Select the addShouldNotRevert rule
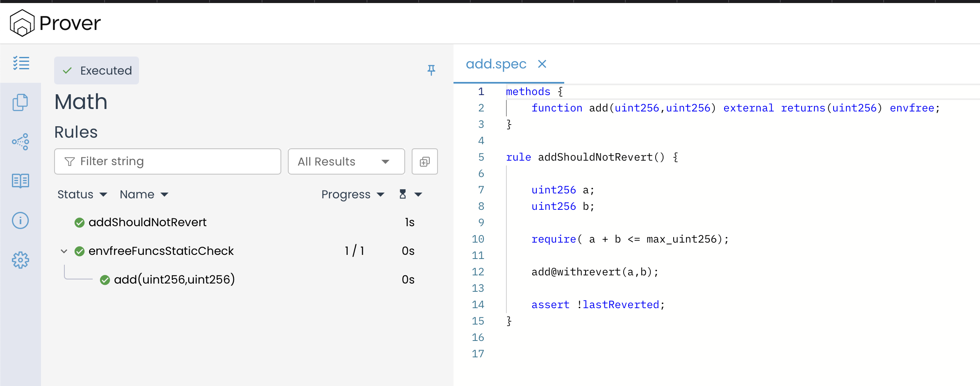Screen dimensions: 980x386 147,222
